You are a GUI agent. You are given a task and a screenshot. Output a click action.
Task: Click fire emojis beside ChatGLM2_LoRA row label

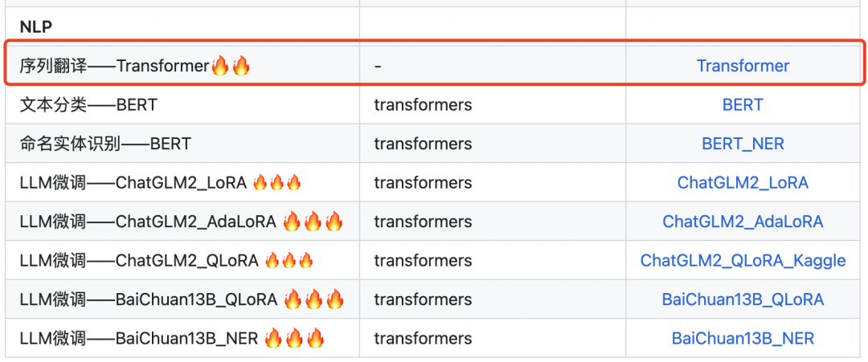click(x=276, y=183)
